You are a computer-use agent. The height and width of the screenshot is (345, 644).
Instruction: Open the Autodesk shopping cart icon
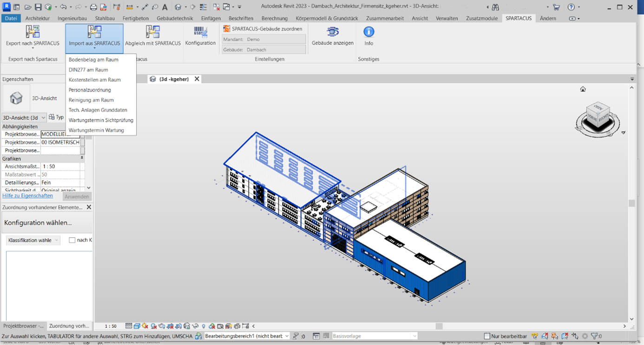(x=556, y=7)
